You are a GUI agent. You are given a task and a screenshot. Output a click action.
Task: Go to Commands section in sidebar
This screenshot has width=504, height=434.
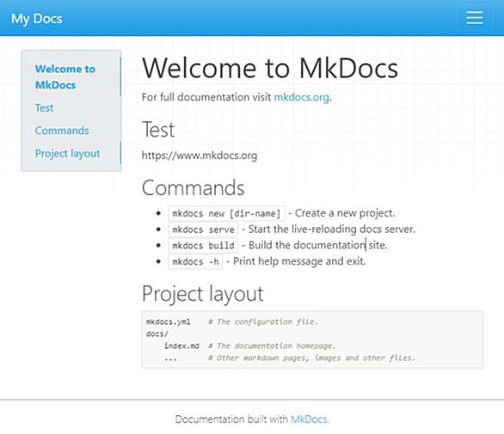coord(62,131)
